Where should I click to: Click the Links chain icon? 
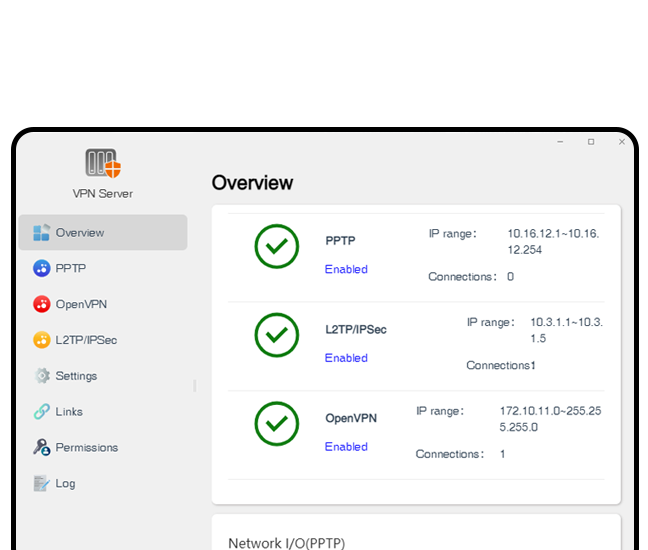41,412
